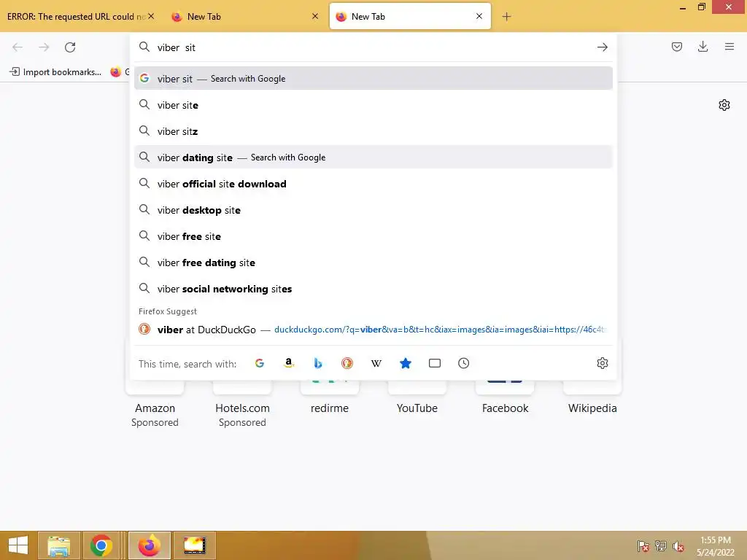The height and width of the screenshot is (560, 747).
Task: Pick the 'viber dating site' suggestion
Action: click(x=373, y=157)
